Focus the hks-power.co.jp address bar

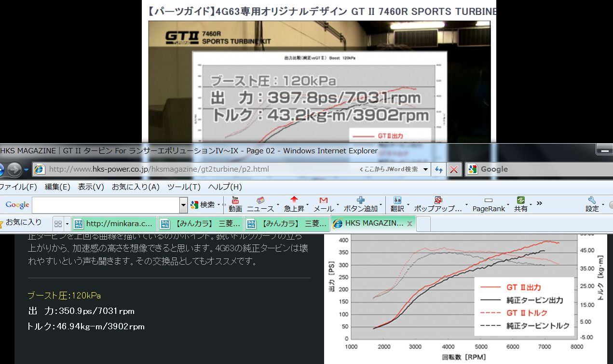pyautogui.click(x=232, y=169)
